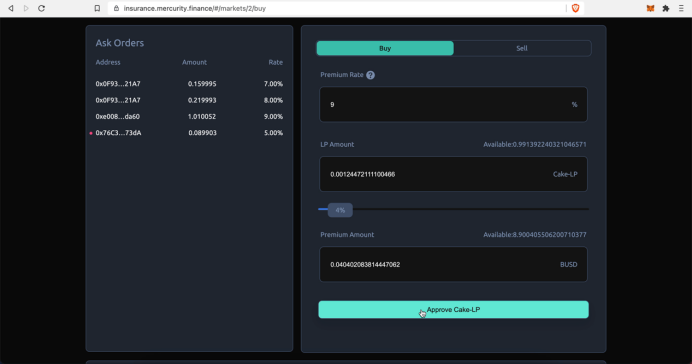
Task: Click the Amount column header
Action: (194, 62)
